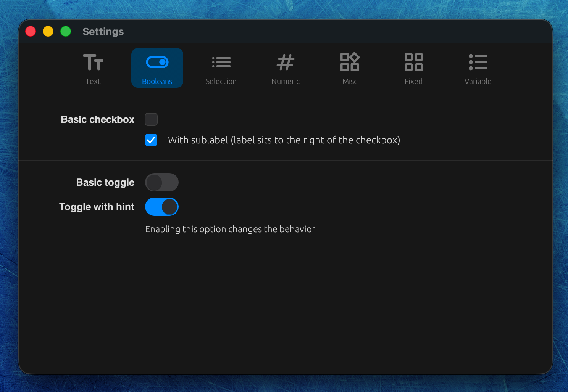
Task: Close the Settings window
Action: (x=31, y=31)
